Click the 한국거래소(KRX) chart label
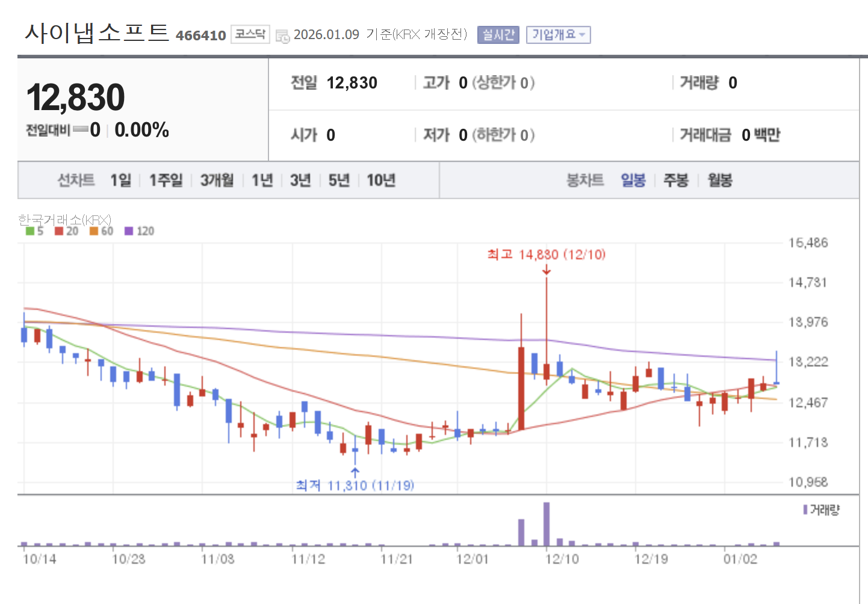 click(x=64, y=220)
